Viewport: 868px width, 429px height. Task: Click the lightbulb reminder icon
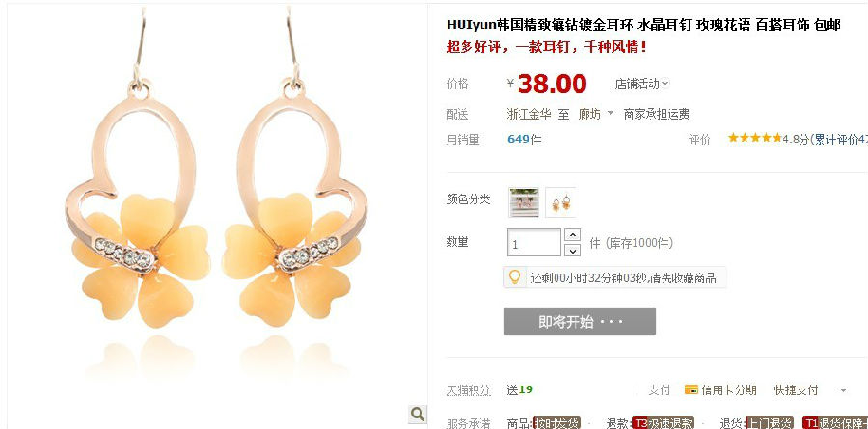[x=514, y=277]
